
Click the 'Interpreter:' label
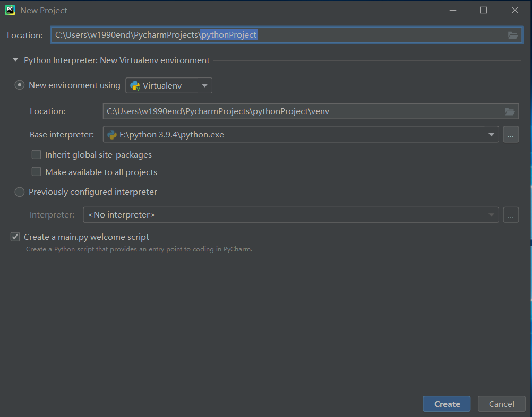[x=52, y=215]
